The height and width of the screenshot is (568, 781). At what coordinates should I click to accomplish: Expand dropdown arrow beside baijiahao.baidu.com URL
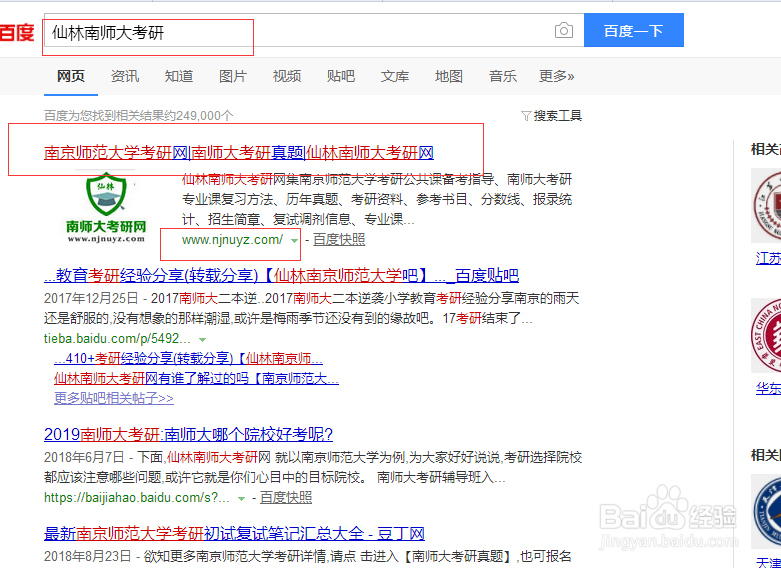(242, 499)
